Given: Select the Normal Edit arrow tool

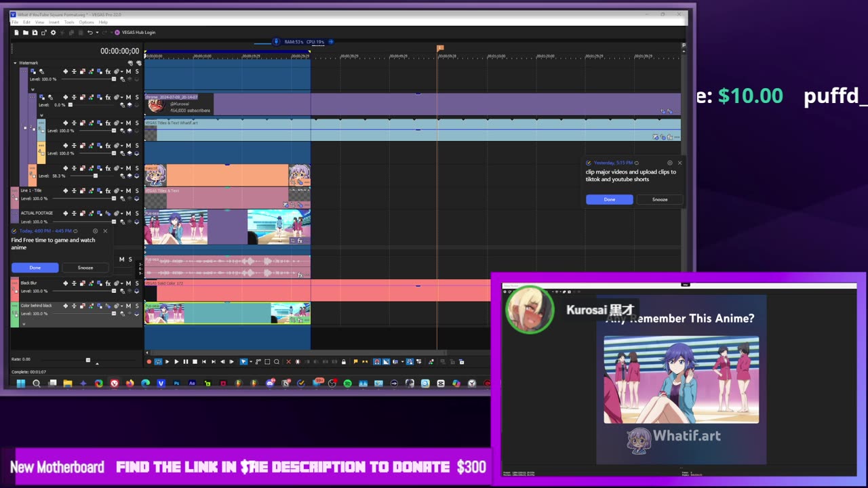Looking at the screenshot, I should coord(243,361).
